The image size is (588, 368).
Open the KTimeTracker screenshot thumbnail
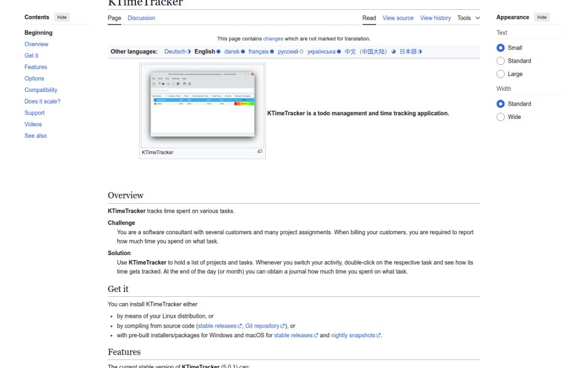203,105
